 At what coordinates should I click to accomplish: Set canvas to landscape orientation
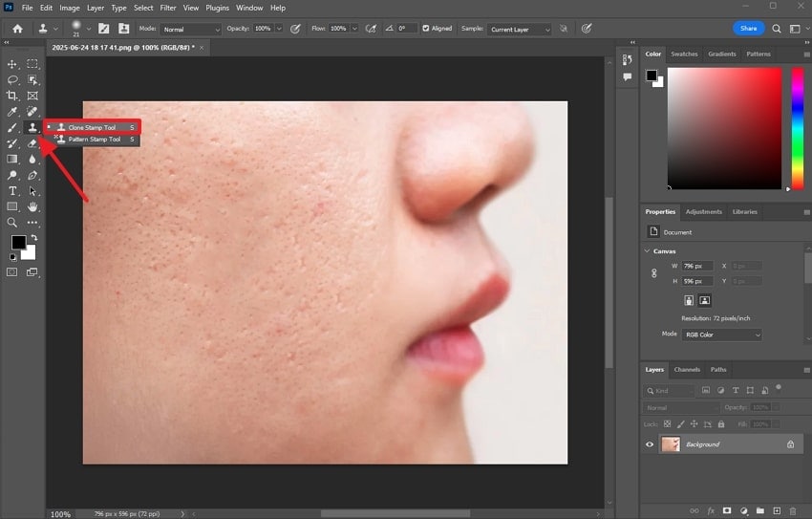(x=705, y=300)
